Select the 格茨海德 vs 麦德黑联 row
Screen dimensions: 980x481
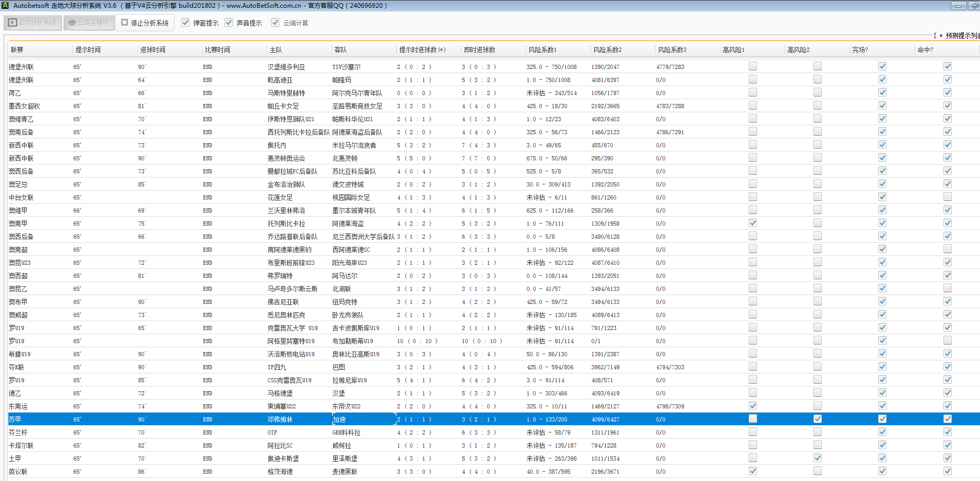pos(280,472)
